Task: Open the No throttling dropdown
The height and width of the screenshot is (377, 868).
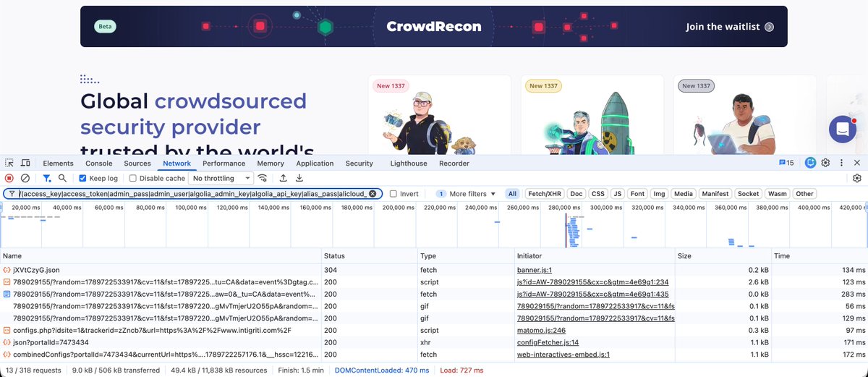Action: click(221, 178)
